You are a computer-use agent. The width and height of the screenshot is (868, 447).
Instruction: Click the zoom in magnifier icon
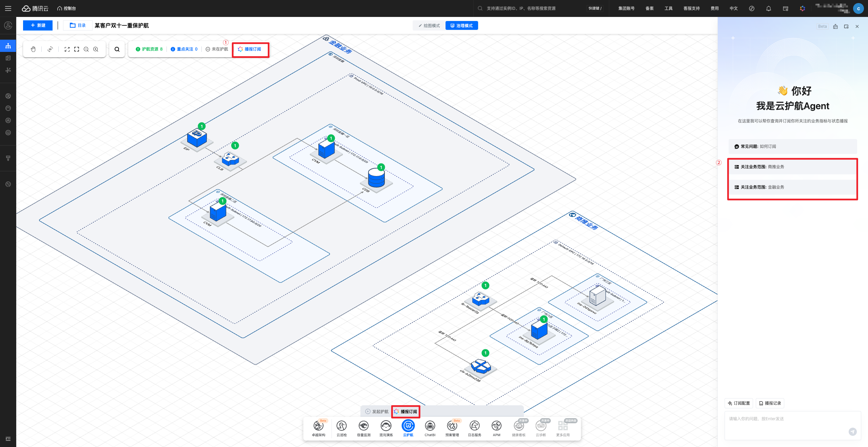click(96, 49)
